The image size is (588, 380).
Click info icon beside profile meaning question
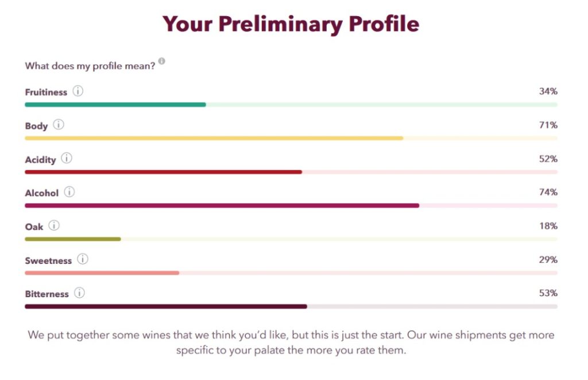pyautogui.click(x=161, y=61)
